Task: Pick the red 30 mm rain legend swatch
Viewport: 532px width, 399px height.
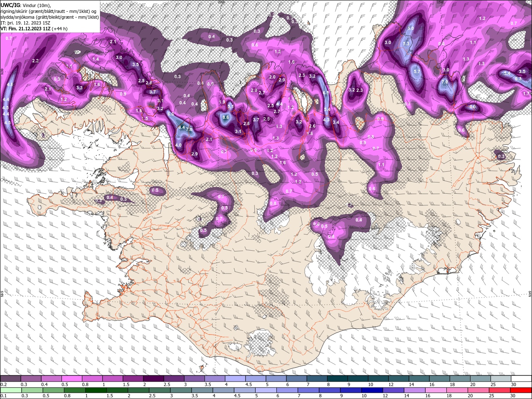Action: click(521, 390)
